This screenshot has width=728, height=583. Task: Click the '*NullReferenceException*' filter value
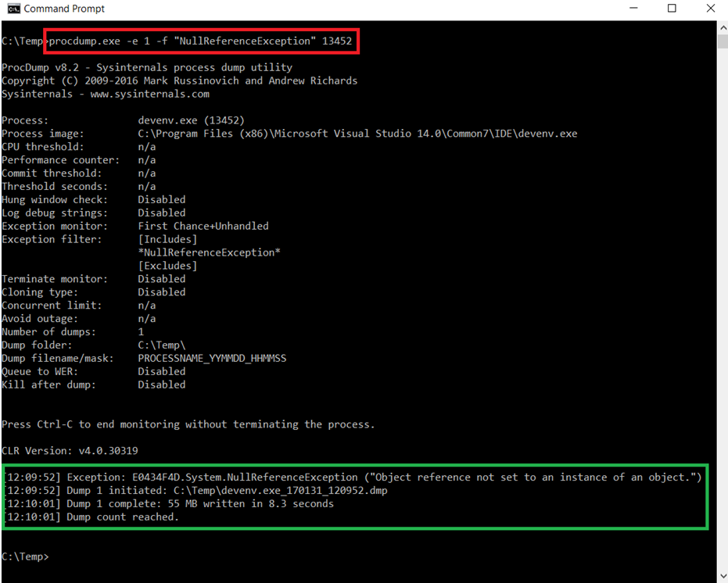(209, 252)
